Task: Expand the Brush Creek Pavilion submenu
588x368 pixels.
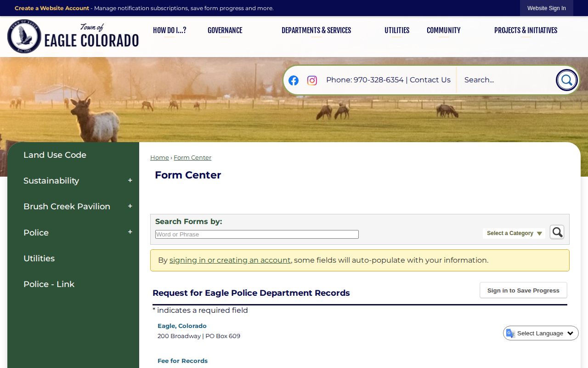Action: pyautogui.click(x=130, y=207)
